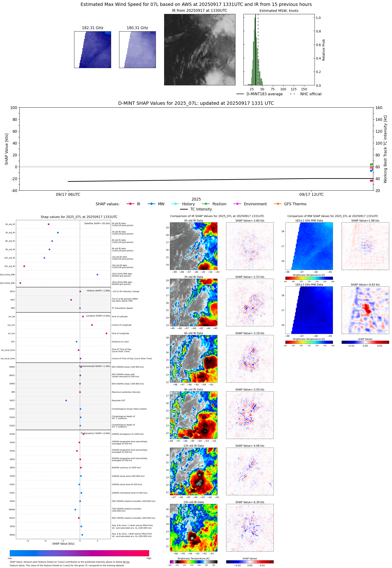Click the "Reynolds SST" description text
The image size is (392, 568).
118,400
